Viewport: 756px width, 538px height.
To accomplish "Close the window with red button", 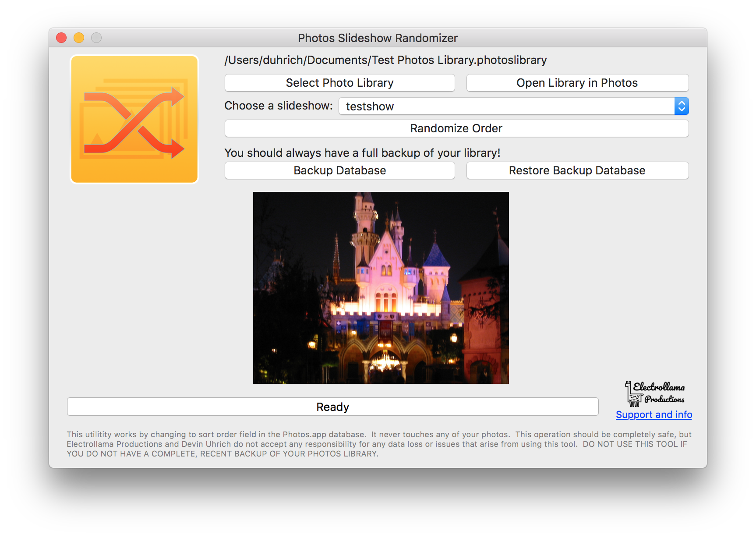I will pos(61,38).
